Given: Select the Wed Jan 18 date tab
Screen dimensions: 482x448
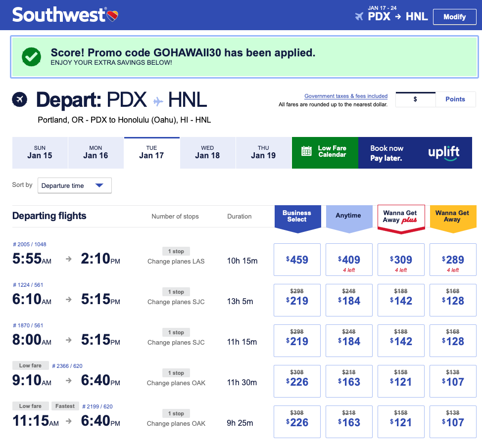Looking at the screenshot, I should click(x=207, y=152).
